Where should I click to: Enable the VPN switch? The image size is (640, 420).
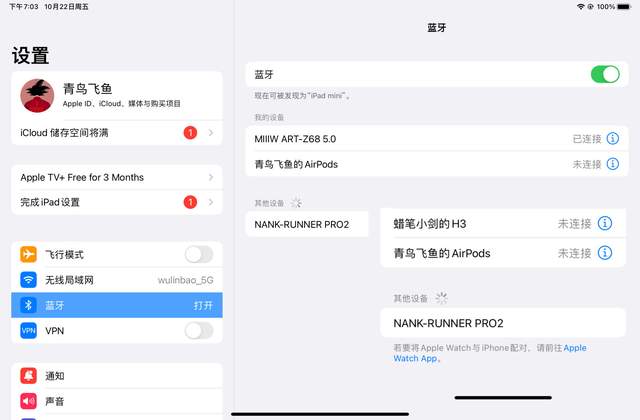199,331
